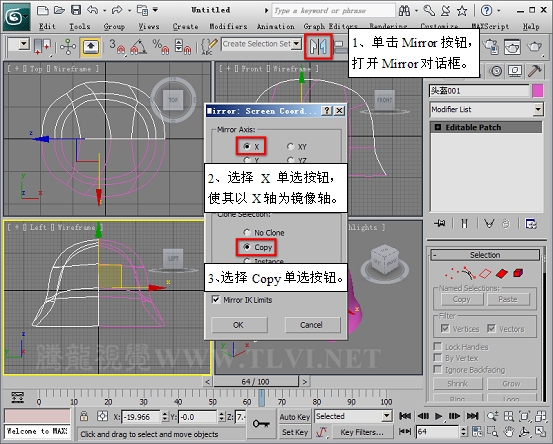Click Cancel in Mirror dialog
This screenshot has width=553, height=444.
coord(312,325)
